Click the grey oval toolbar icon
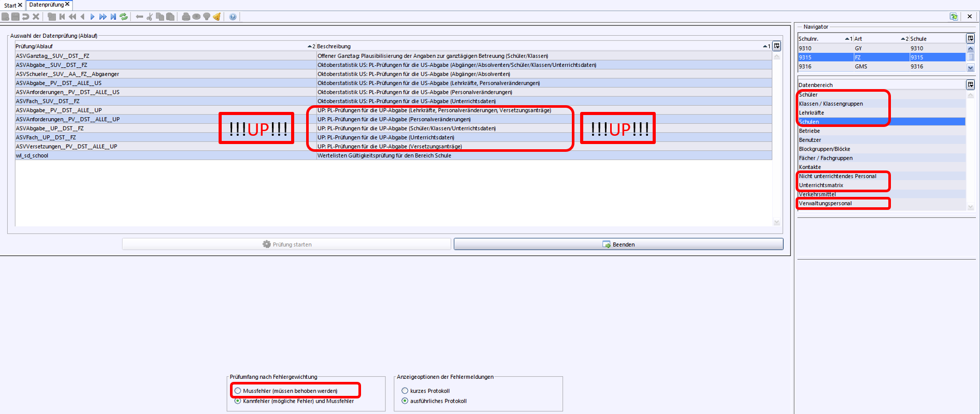Image resolution: width=980 pixels, height=414 pixels. coord(196,17)
